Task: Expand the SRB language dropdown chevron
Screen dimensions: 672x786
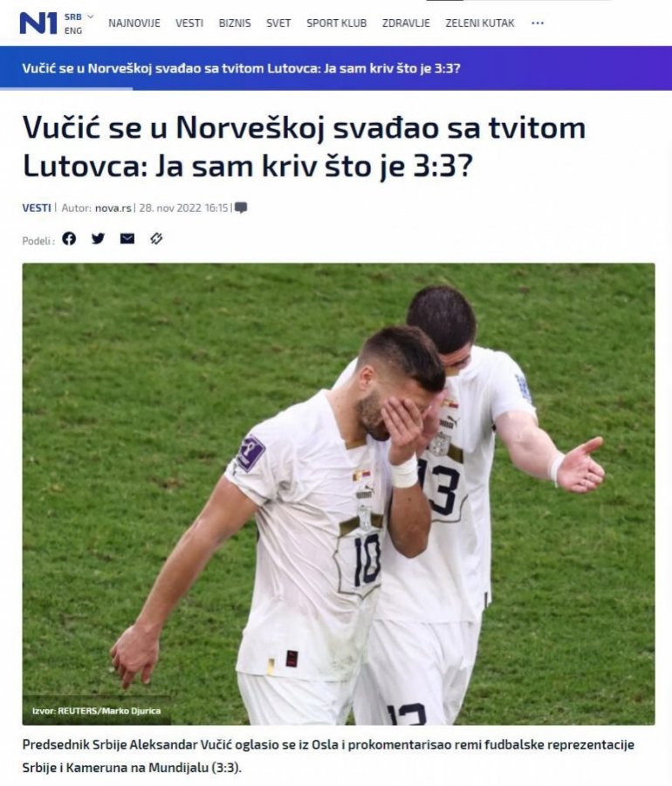Action: [x=91, y=17]
